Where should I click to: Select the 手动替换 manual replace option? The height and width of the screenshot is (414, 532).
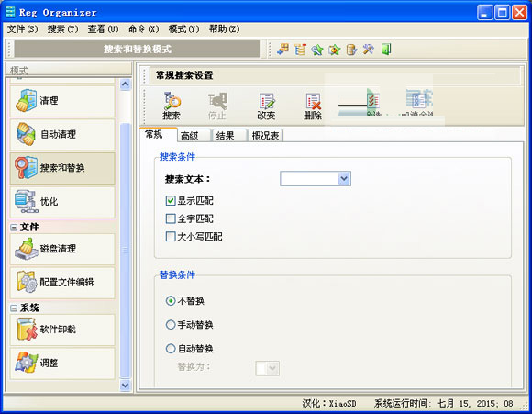coord(171,325)
